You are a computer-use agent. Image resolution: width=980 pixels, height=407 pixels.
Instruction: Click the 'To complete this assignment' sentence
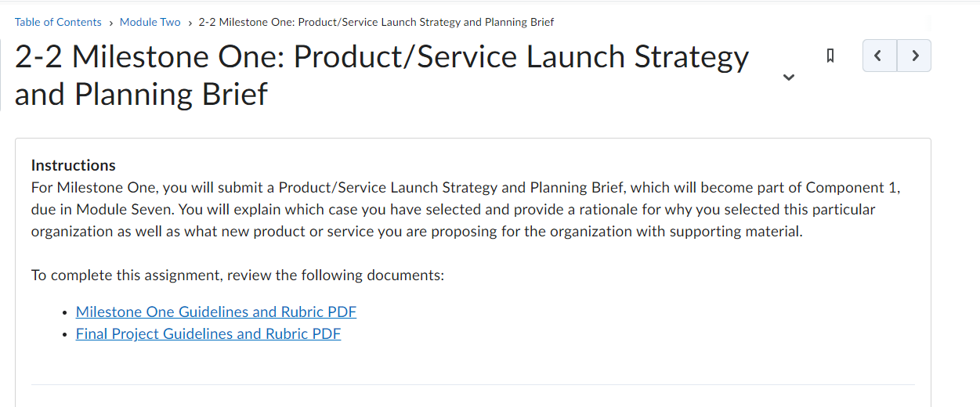click(x=238, y=276)
